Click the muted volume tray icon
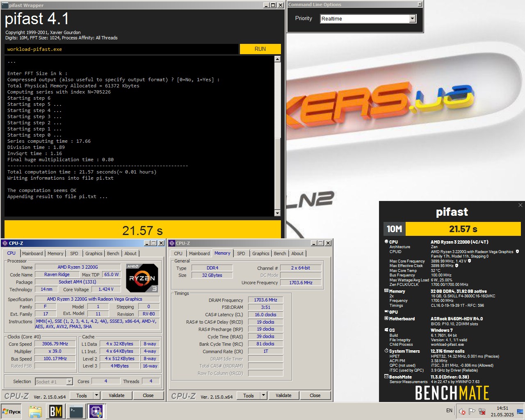This screenshot has height=420, width=525. 462,411
